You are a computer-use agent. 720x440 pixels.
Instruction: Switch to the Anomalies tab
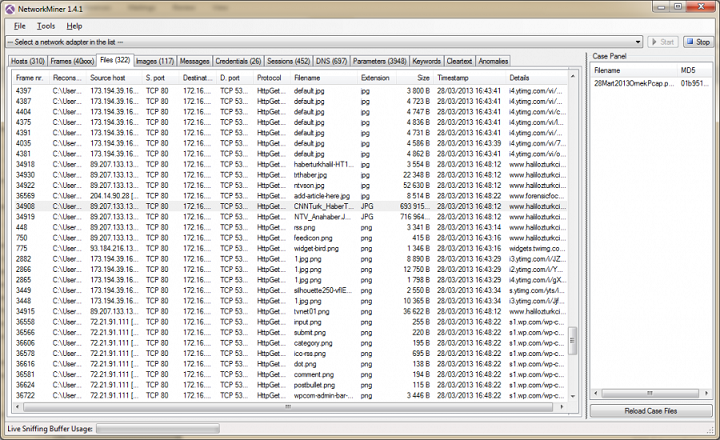tap(493, 61)
